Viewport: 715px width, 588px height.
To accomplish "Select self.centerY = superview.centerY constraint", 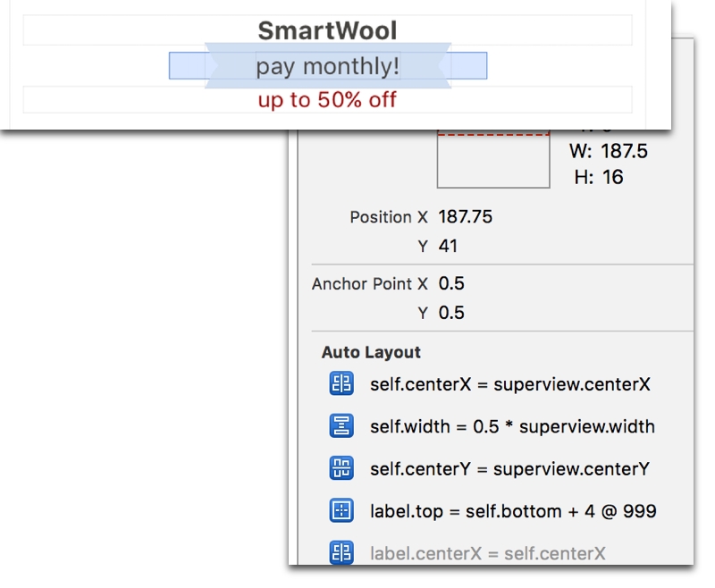I will pos(509,469).
